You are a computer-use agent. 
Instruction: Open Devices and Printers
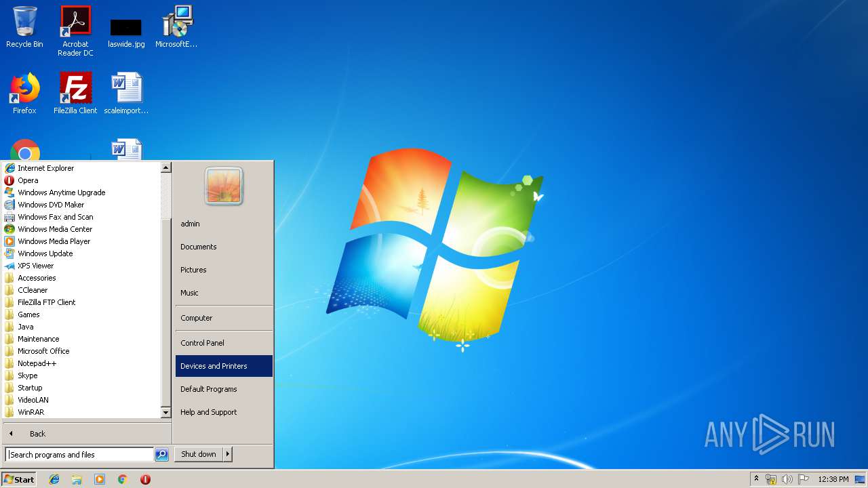tap(224, 366)
